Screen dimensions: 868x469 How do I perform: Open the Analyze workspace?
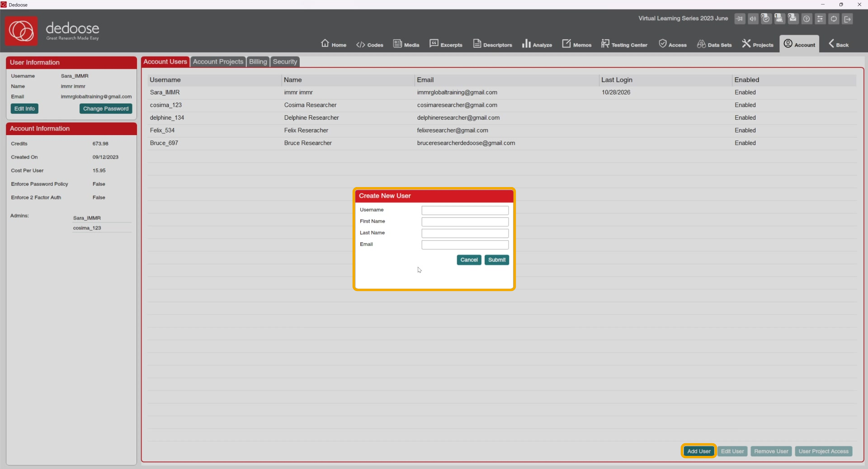pyautogui.click(x=537, y=44)
